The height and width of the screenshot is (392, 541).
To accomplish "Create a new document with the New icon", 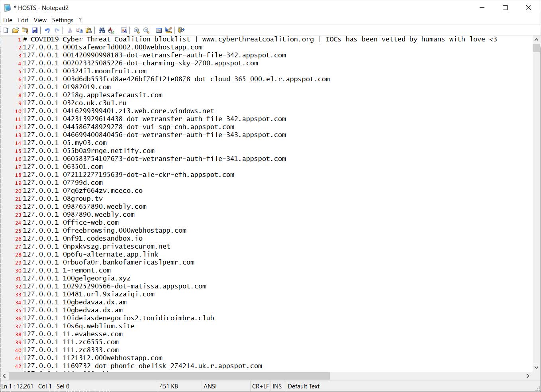I will click(x=6, y=30).
